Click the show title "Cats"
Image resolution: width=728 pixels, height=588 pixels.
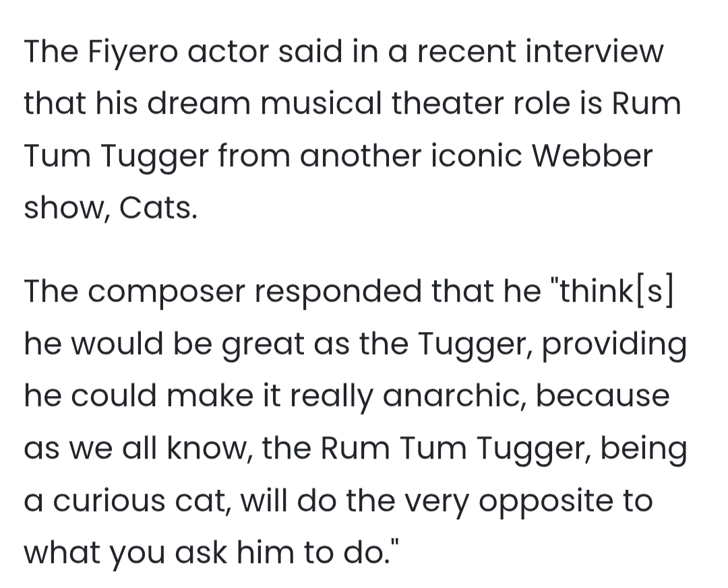pyautogui.click(x=157, y=209)
